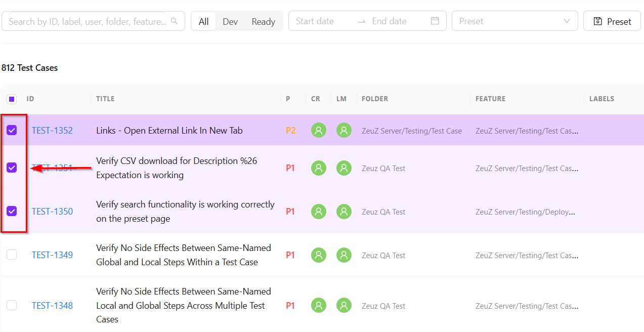This screenshot has width=644, height=332.
Task: Click the feature cell of TEST-1349
Action: pyautogui.click(x=527, y=256)
